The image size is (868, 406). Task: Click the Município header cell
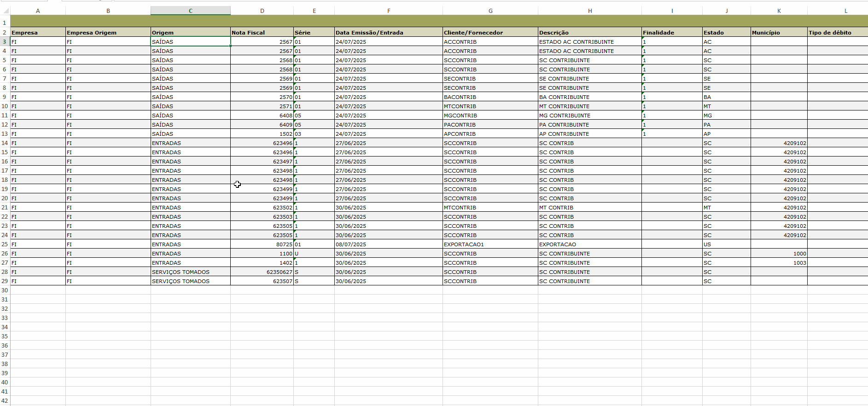(x=779, y=33)
